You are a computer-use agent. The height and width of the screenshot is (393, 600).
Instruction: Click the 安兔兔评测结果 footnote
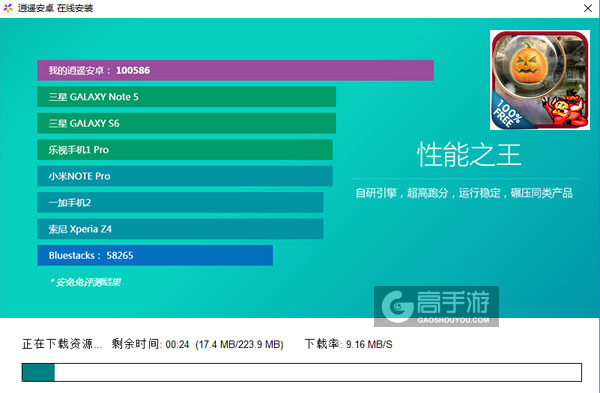[x=85, y=282]
